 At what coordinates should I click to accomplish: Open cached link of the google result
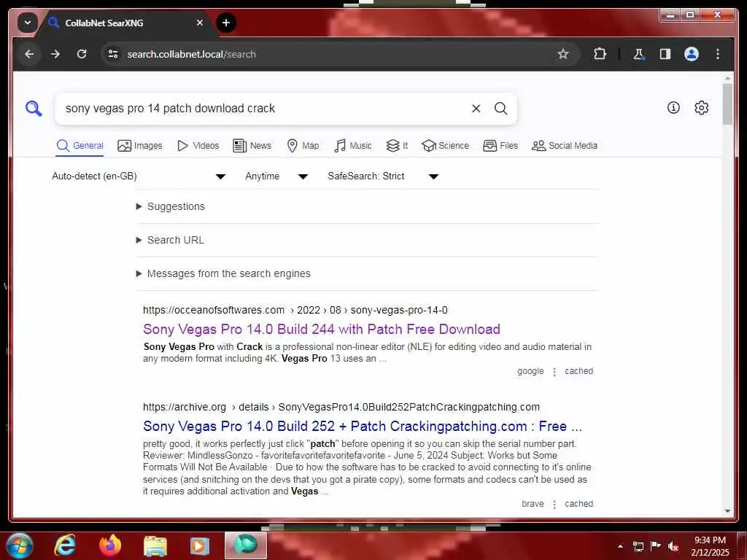tap(578, 371)
